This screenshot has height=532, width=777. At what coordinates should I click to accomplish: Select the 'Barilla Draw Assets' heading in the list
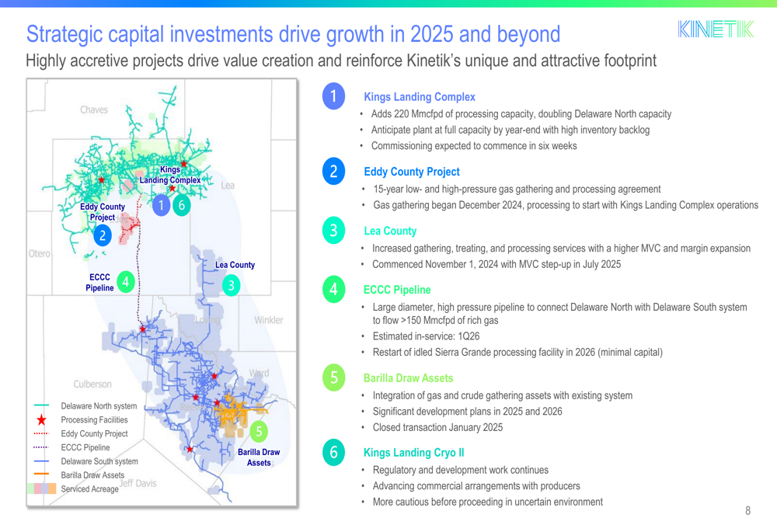[409, 378]
